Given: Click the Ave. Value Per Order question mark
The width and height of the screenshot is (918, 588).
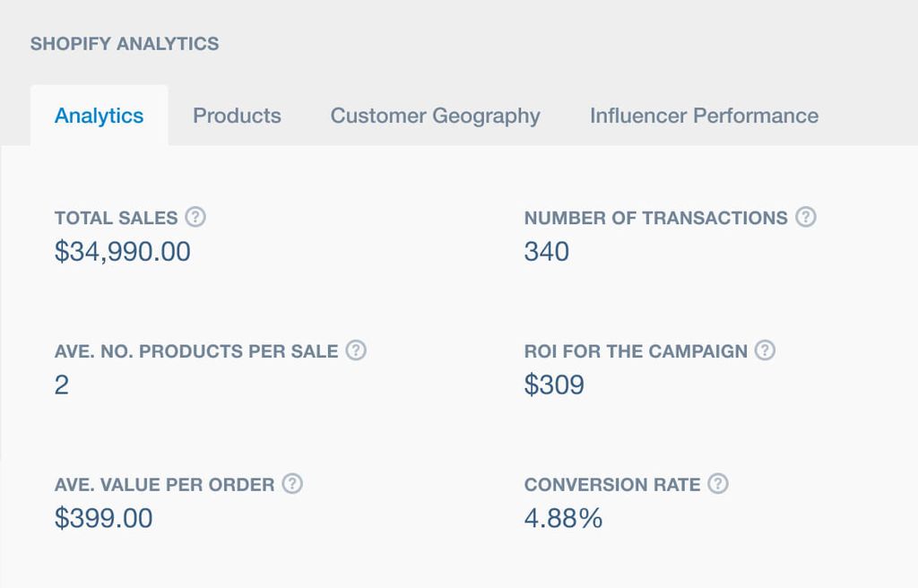Looking at the screenshot, I should [292, 484].
